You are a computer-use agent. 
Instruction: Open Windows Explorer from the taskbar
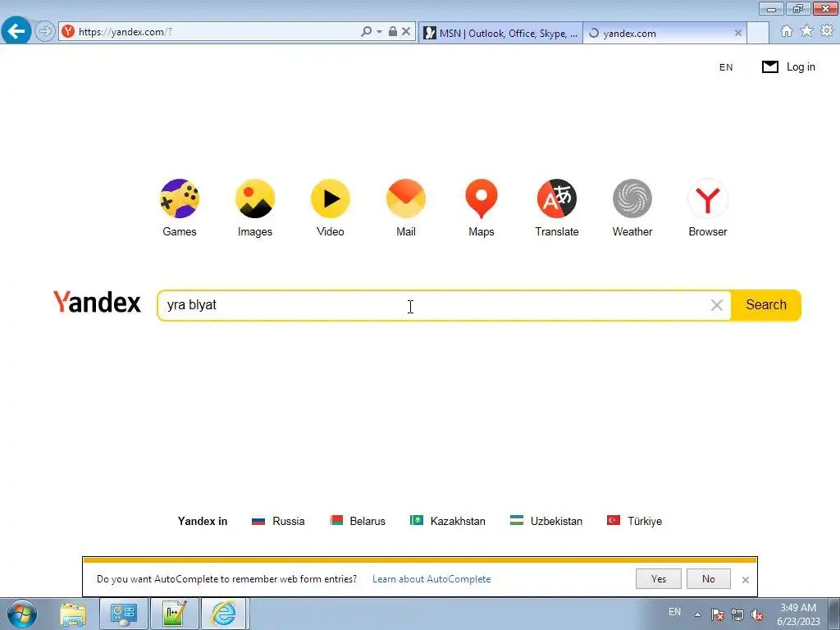click(73, 614)
